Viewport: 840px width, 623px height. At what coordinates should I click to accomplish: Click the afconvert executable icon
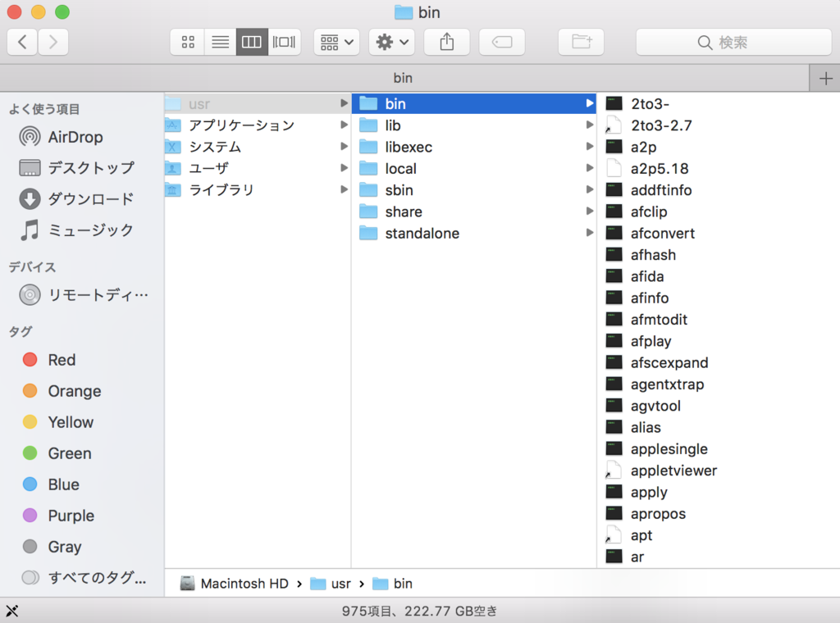(x=614, y=233)
